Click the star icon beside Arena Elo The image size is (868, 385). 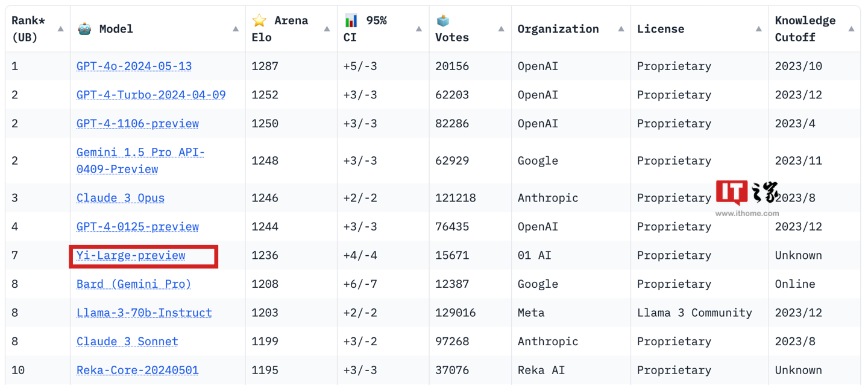click(x=259, y=21)
